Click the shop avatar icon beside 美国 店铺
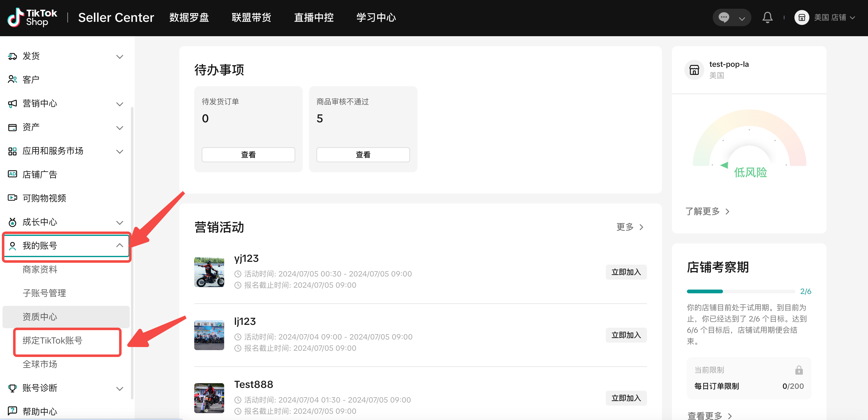Screen dimensions: 868x420 801,17
